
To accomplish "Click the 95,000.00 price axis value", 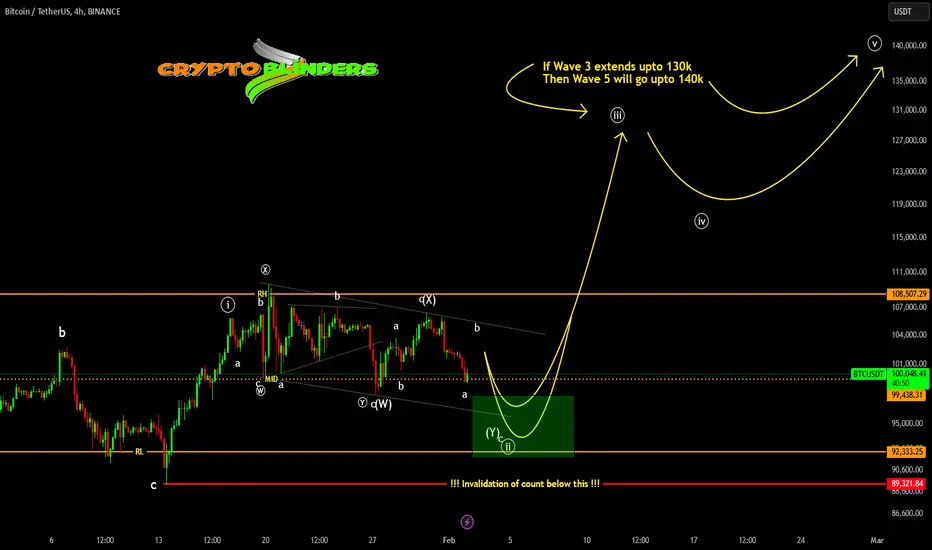I will tap(907, 423).
